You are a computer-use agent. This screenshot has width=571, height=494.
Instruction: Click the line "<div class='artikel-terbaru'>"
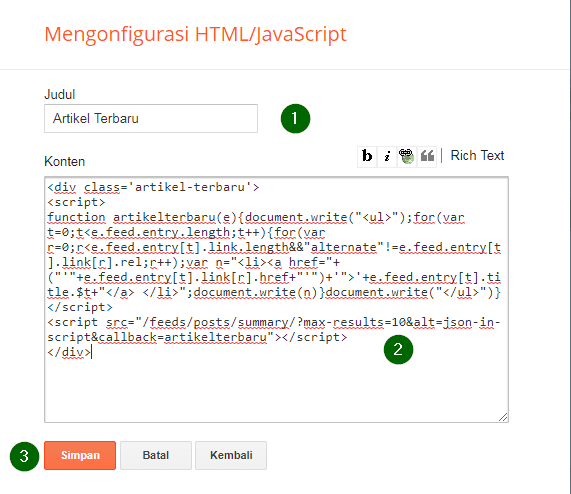tap(153, 187)
